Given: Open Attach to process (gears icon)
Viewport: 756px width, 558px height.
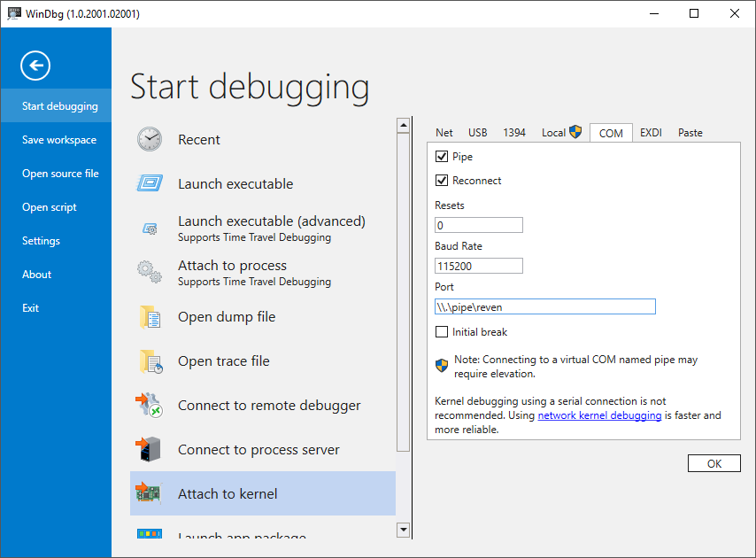Looking at the screenshot, I should coord(150,272).
